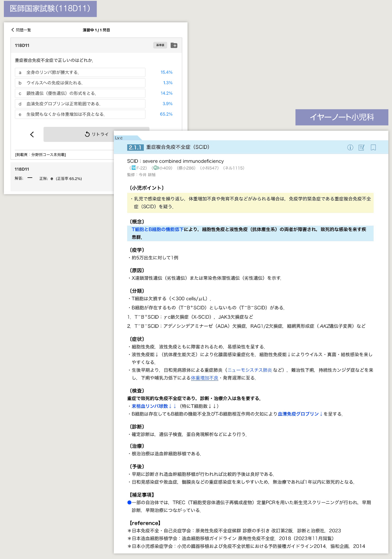Click the 〔小児ポイント〕 heading
Viewport: 392px width, 559px height.
146,188
